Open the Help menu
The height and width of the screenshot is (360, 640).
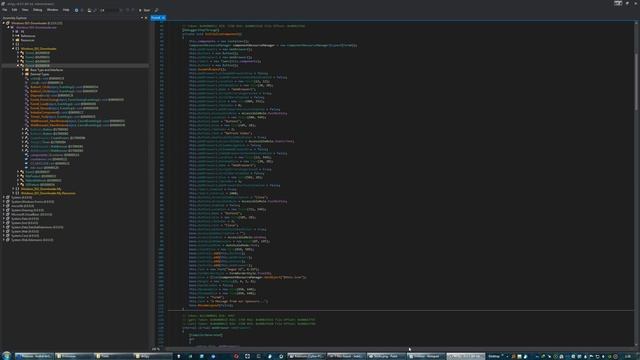pos(66,10)
